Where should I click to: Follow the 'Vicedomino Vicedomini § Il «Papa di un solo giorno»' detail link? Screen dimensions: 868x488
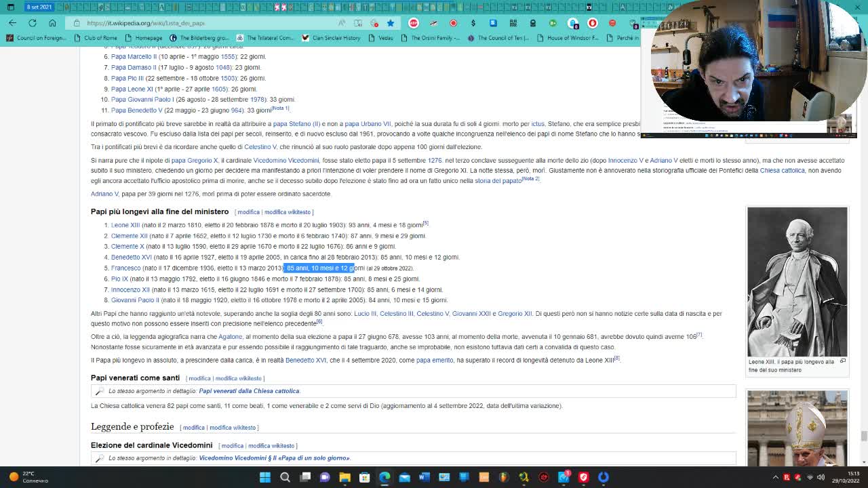275,458
